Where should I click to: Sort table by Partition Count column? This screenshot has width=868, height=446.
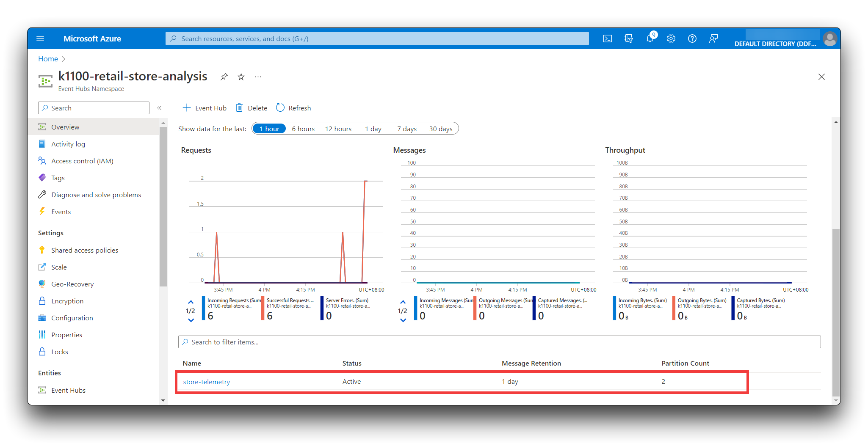(x=685, y=363)
